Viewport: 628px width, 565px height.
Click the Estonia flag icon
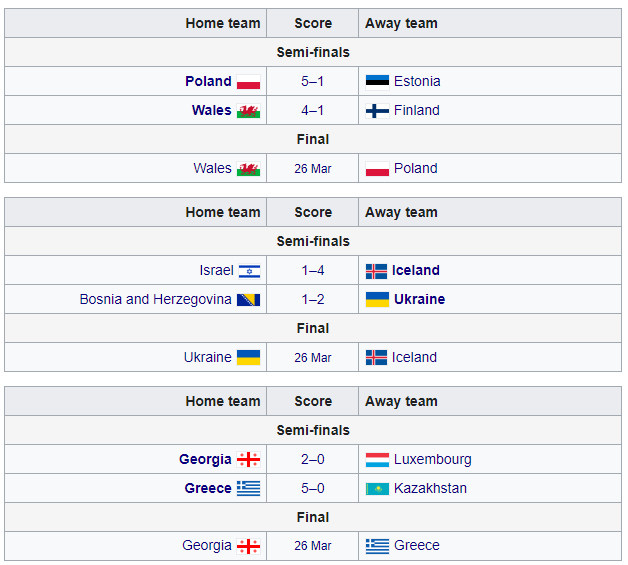(377, 82)
